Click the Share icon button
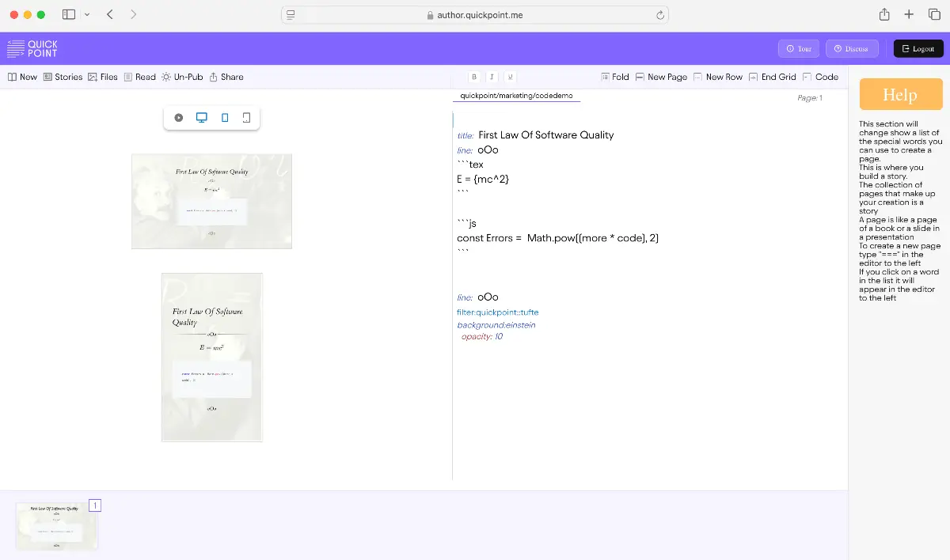Screen dimensions: 950x560 point(226,77)
